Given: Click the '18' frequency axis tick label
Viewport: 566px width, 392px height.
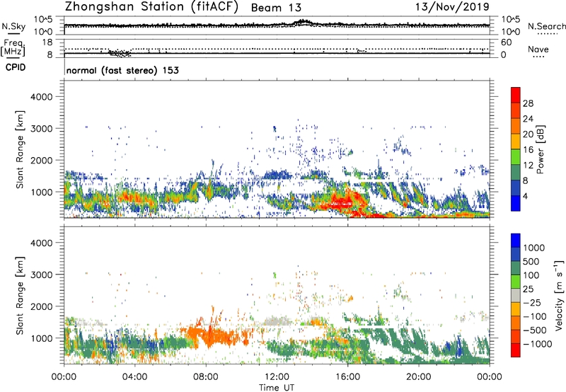Looking at the screenshot, I should tap(47, 42).
